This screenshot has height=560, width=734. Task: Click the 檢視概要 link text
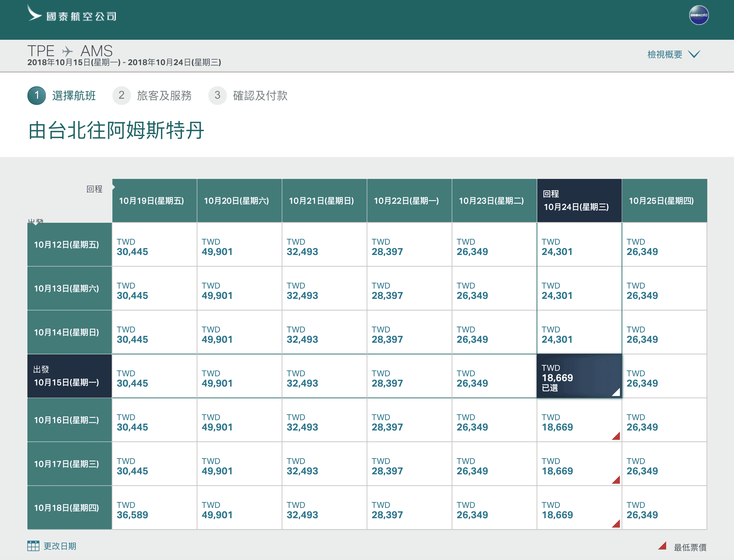pos(664,54)
